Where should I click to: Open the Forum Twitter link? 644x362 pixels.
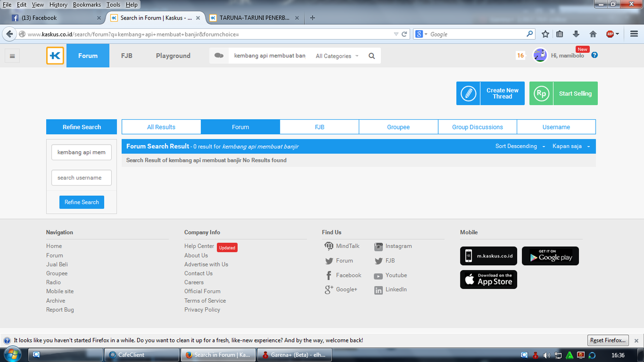tap(339, 260)
